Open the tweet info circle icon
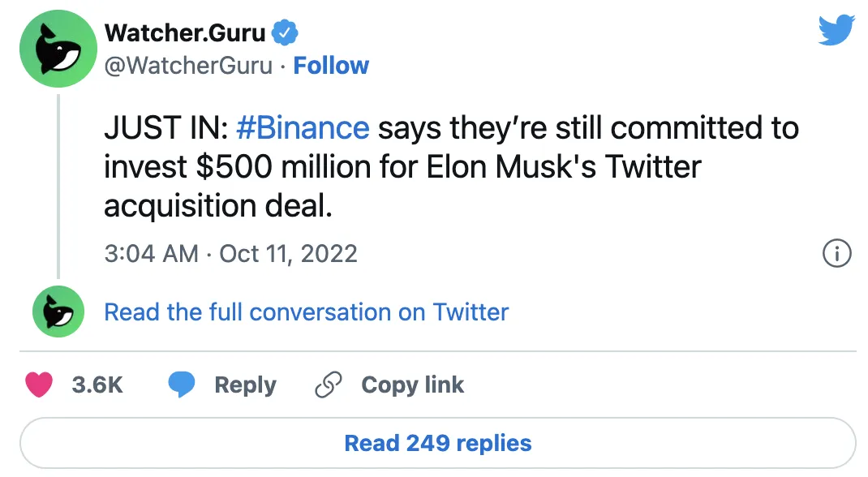 click(836, 253)
